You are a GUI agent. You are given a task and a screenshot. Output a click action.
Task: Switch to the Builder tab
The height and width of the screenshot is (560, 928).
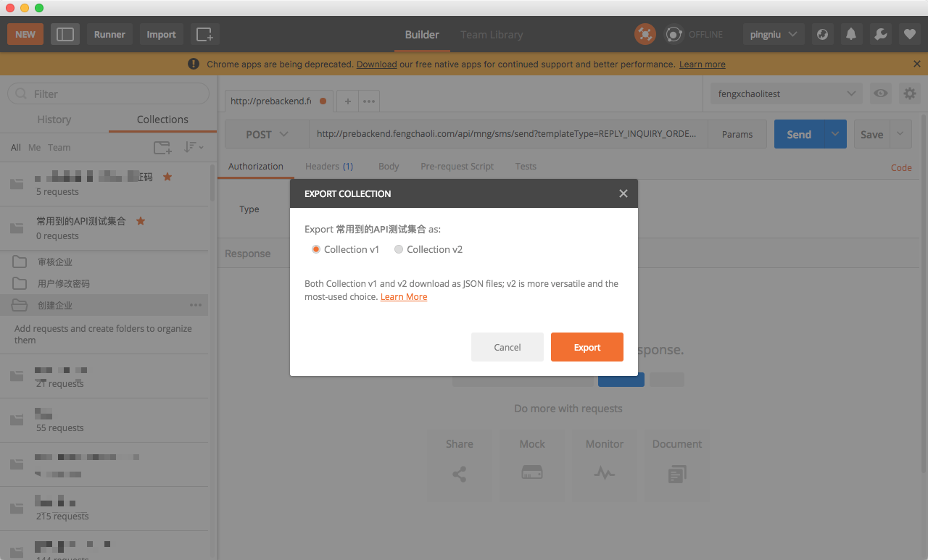422,34
